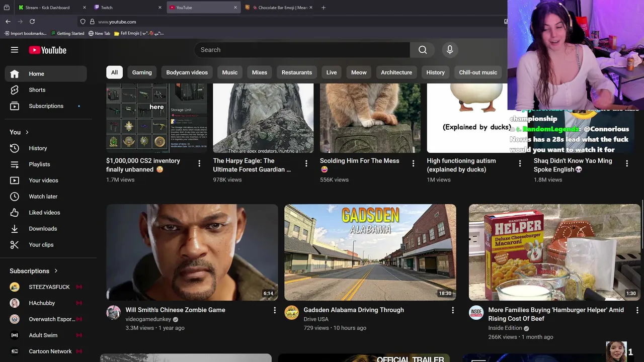The image size is (644, 362).
Task: Open Cartoon Network subscription channel
Action: click(46, 351)
